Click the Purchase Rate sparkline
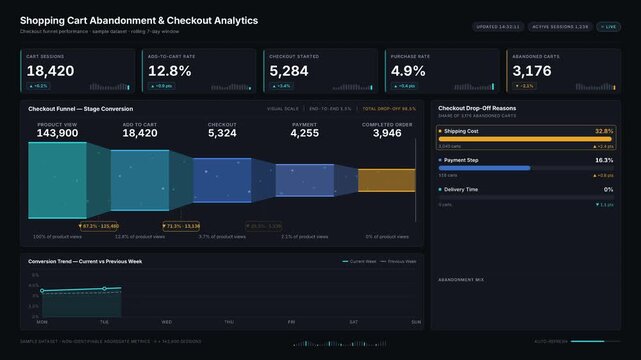Viewport: 641px width, 360px height. [474, 87]
